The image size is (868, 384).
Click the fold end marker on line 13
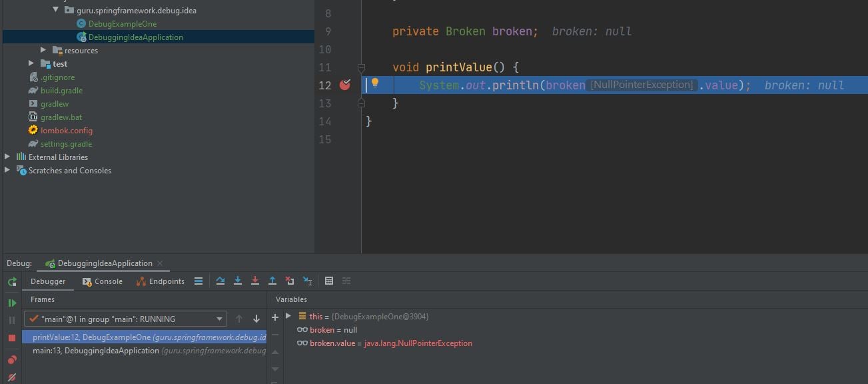[x=361, y=103]
